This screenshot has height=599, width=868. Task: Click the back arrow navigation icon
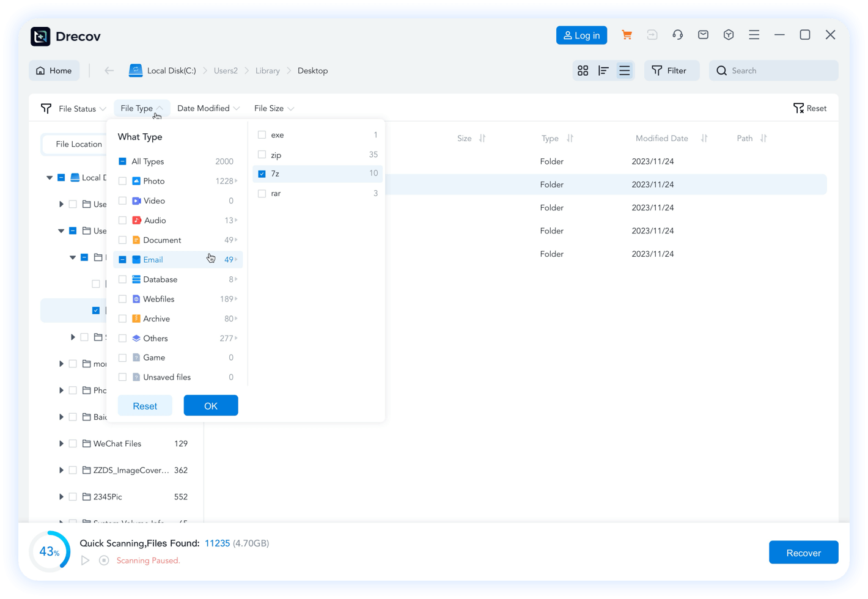tap(109, 71)
